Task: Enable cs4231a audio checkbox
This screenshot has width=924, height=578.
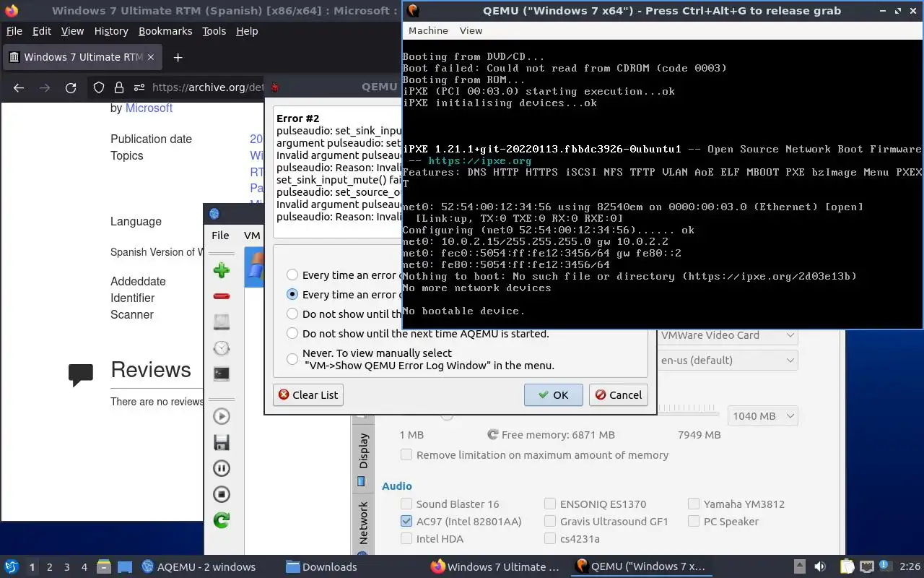Action: pyautogui.click(x=550, y=538)
